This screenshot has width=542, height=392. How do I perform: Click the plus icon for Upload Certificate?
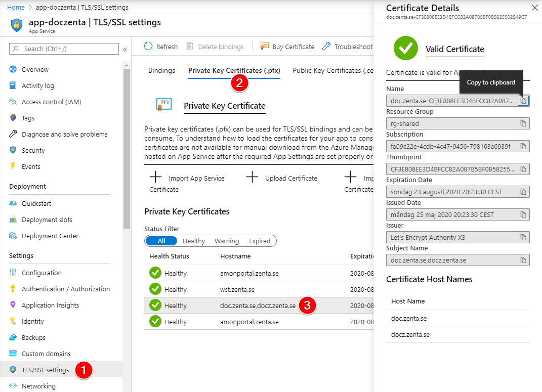coord(253,178)
